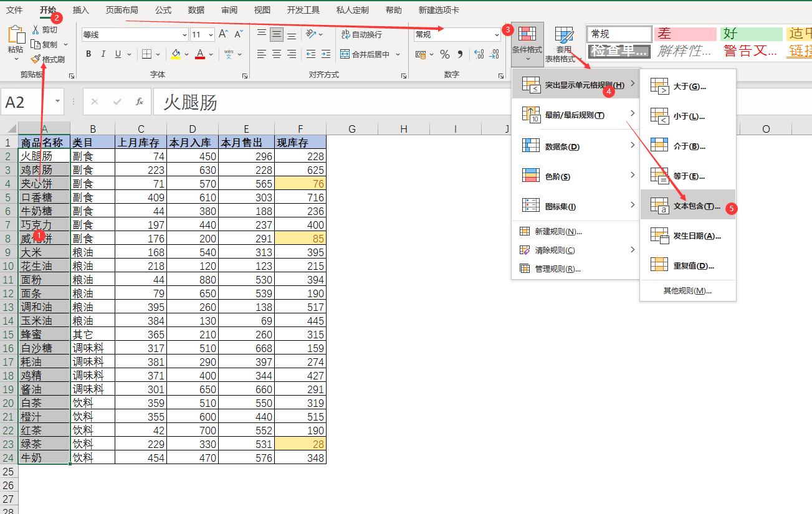Click the Paste clipboard icon
Viewport: 812px width, 514px height.
coord(16,36)
